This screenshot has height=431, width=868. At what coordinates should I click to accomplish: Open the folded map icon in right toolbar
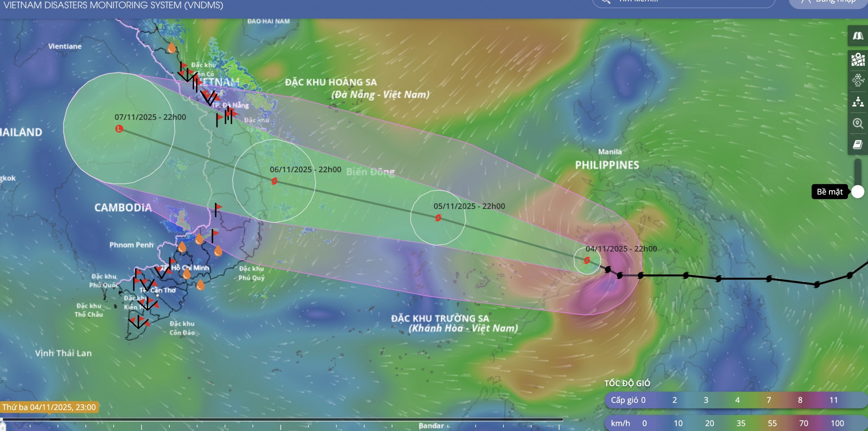(x=858, y=36)
